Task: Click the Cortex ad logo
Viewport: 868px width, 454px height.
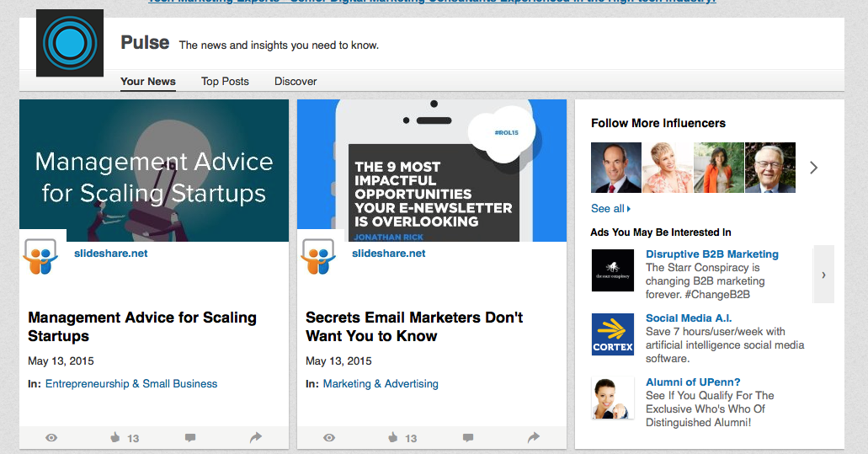Action: point(613,334)
